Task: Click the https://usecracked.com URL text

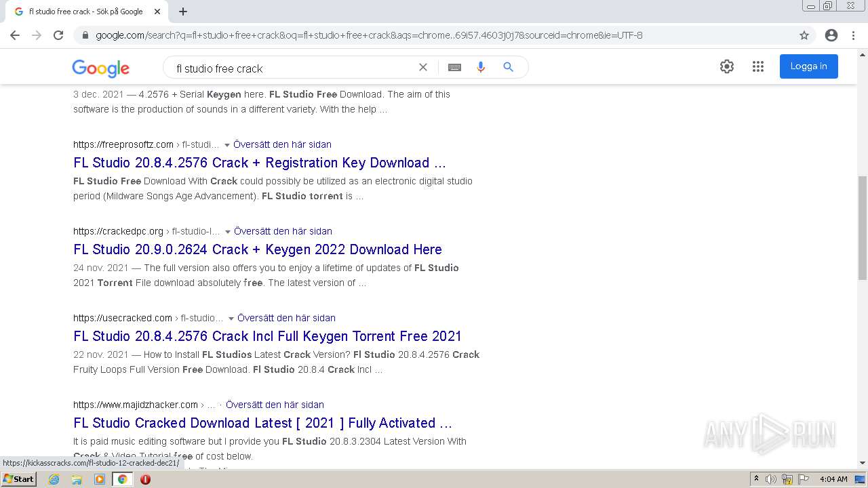Action: [123, 318]
